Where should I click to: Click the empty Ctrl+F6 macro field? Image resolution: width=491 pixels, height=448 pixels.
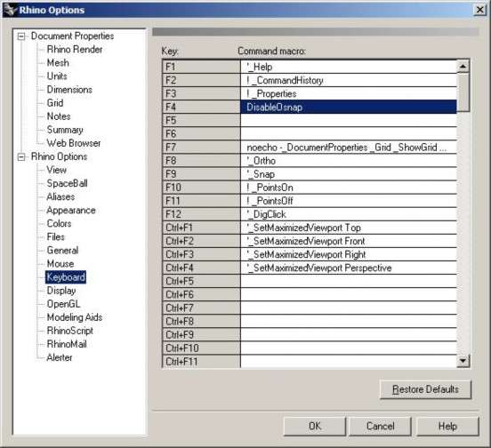349,295
